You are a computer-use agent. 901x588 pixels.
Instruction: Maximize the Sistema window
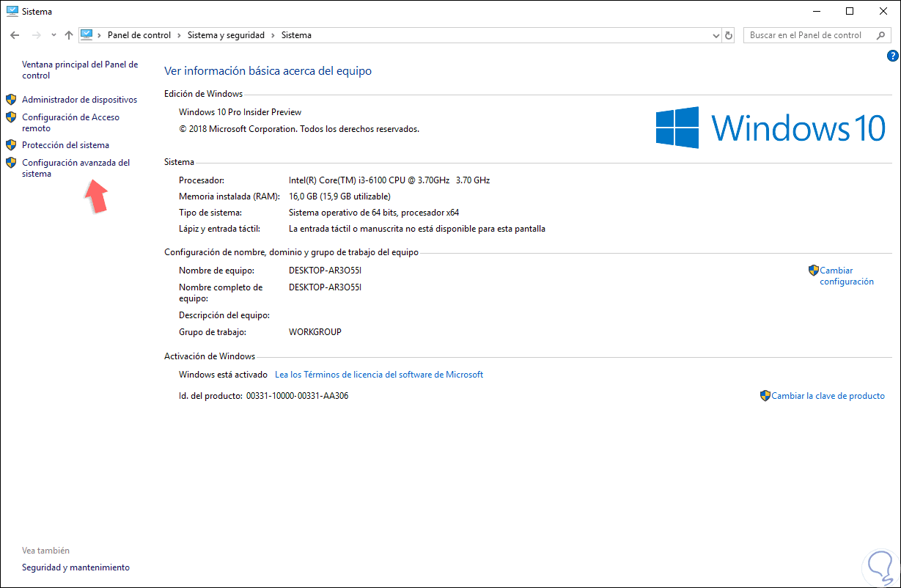[x=850, y=11]
